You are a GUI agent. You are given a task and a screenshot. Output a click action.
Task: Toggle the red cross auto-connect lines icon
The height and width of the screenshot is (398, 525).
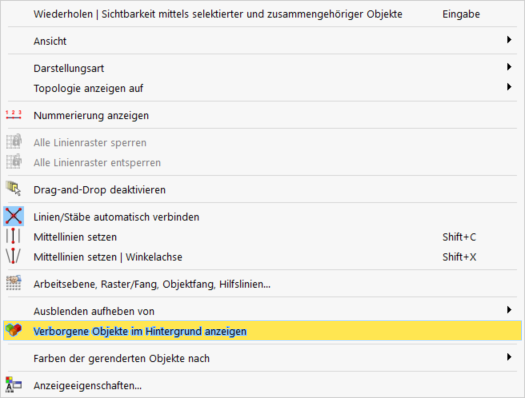click(13, 216)
